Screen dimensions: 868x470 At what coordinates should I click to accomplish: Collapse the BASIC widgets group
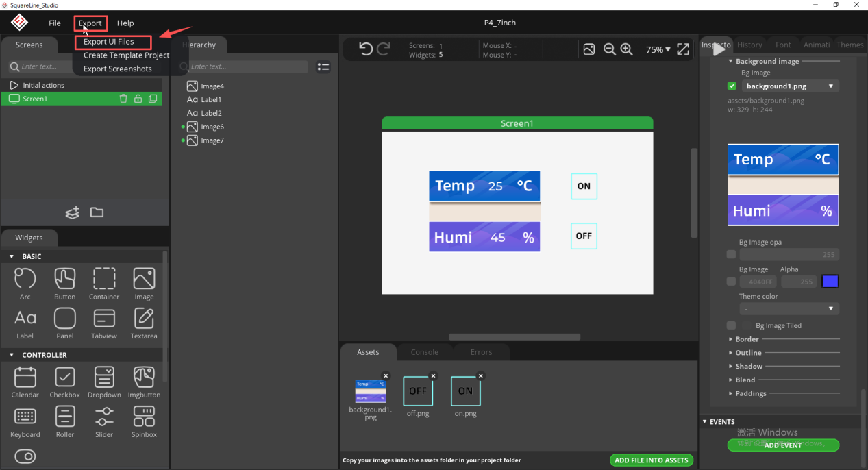pyautogui.click(x=12, y=256)
